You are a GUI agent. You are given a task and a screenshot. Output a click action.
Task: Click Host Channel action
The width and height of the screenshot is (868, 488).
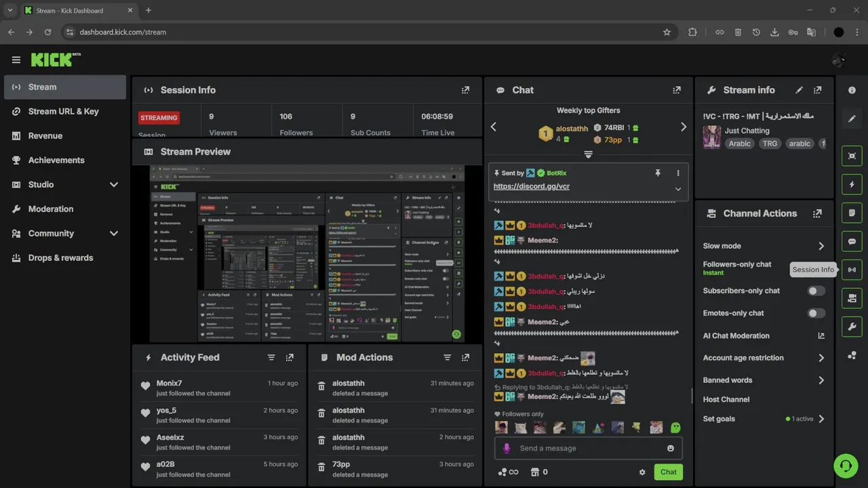click(726, 399)
